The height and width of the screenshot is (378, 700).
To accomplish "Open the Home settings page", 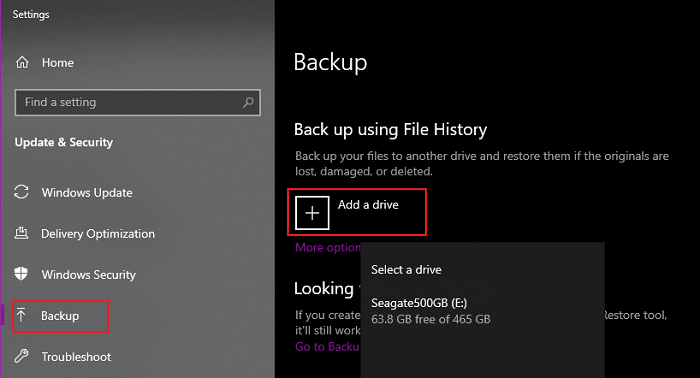I will click(58, 63).
